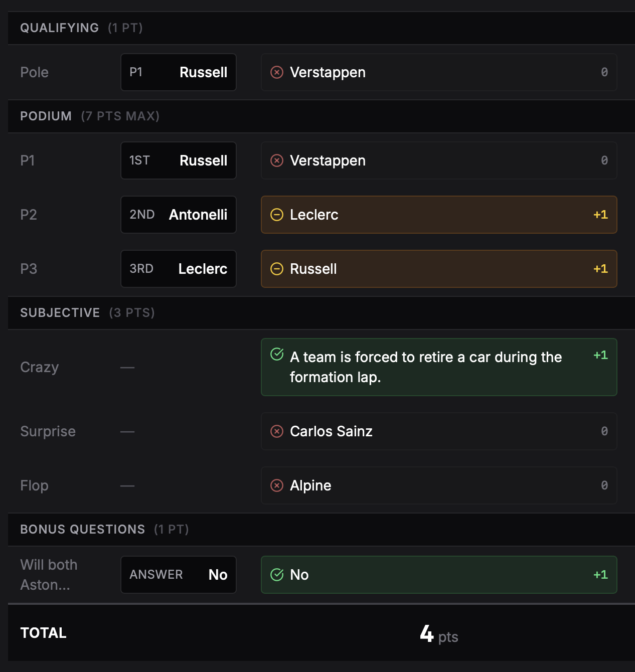The image size is (635, 672).
Task: Select the P1 Russell pole result box
Action: coord(179,72)
